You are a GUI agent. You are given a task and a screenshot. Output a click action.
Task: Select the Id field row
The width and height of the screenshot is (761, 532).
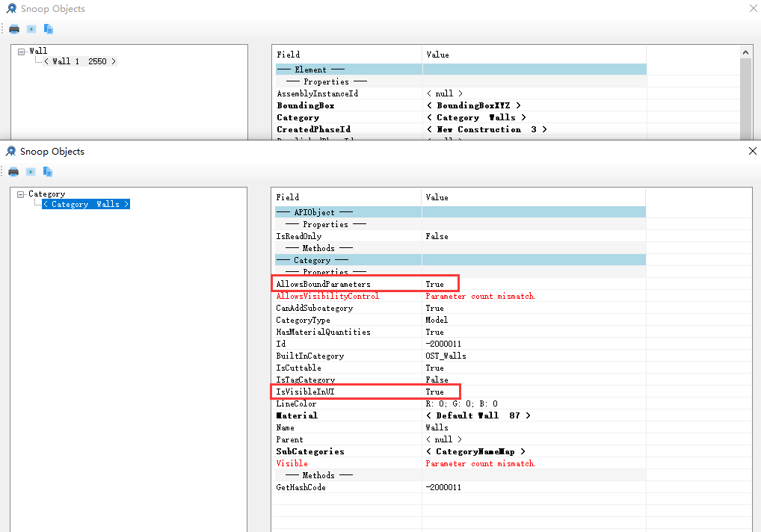[x=460, y=344]
